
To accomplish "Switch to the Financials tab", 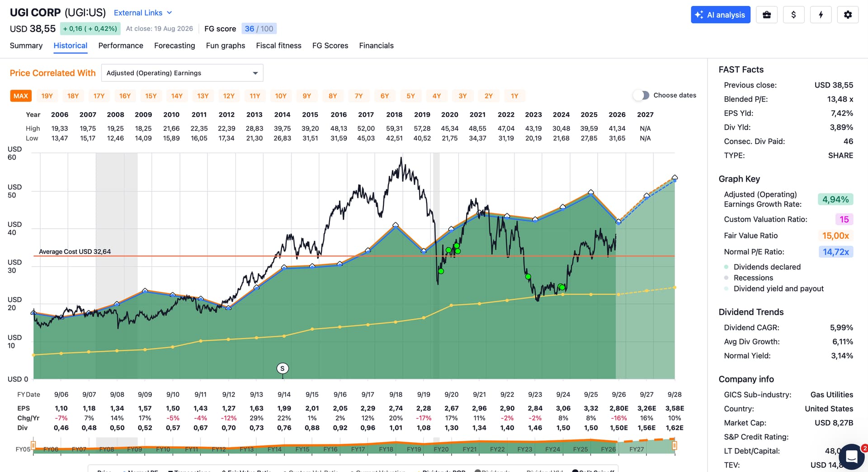I will pyautogui.click(x=376, y=46).
